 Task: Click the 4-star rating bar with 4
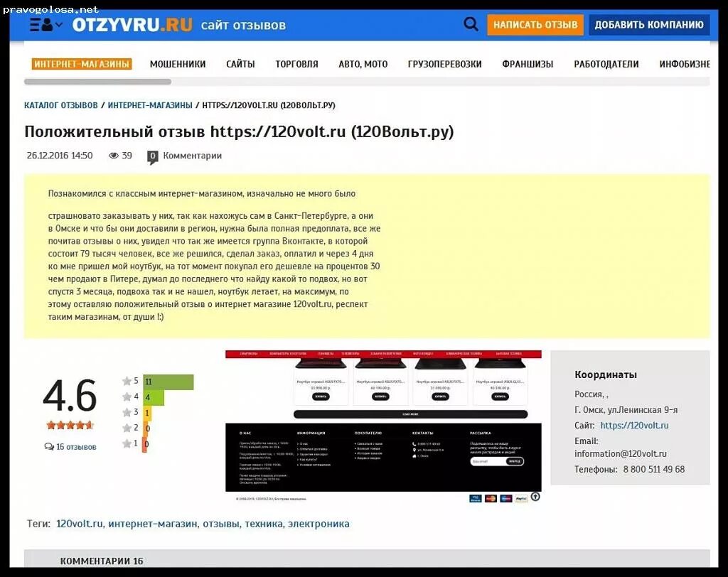(154, 397)
